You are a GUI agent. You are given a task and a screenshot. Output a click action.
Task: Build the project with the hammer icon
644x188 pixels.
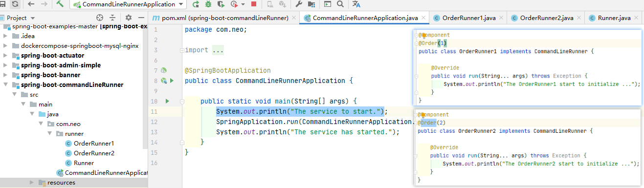(x=60, y=4)
